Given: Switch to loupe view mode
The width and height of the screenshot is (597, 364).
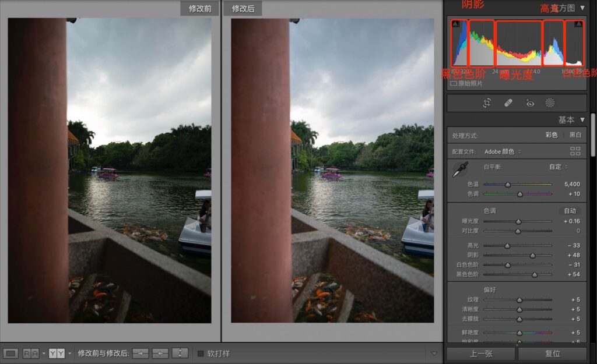Looking at the screenshot, I should pyautogui.click(x=10, y=354).
